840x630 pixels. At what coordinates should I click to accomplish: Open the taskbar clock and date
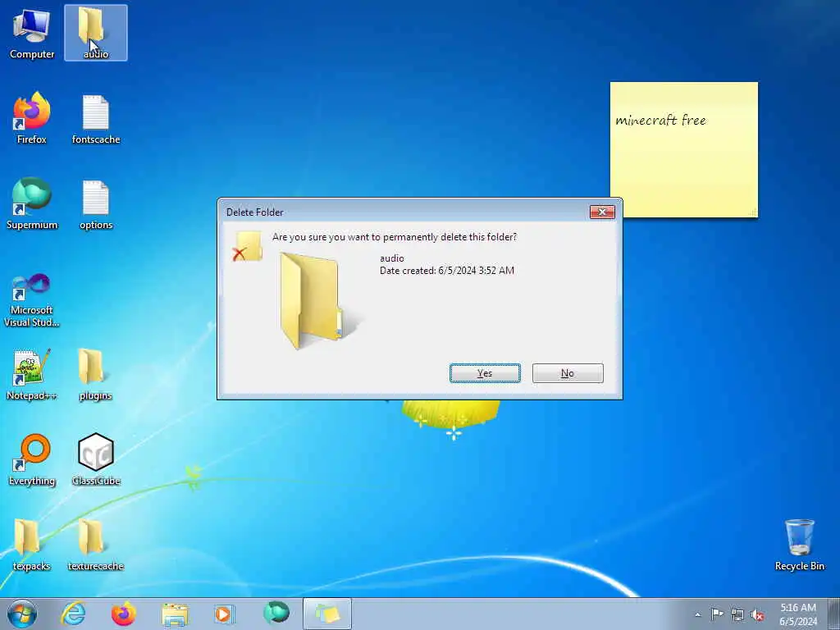(798, 614)
